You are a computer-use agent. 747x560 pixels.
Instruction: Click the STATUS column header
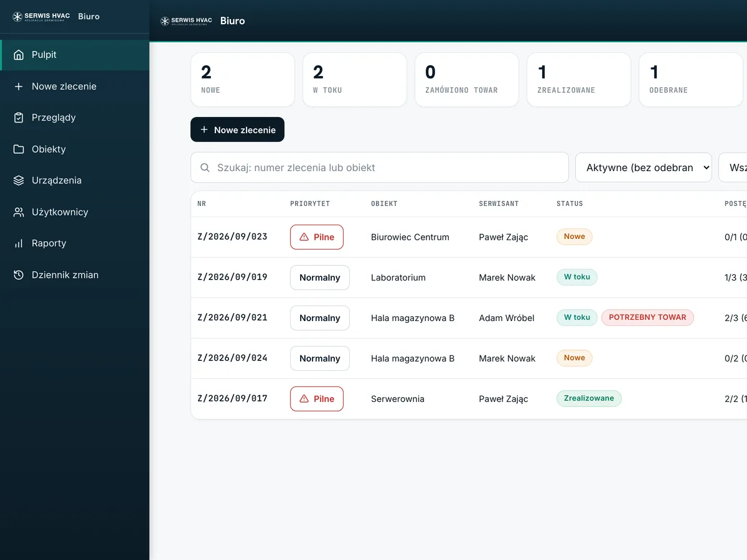(x=570, y=203)
